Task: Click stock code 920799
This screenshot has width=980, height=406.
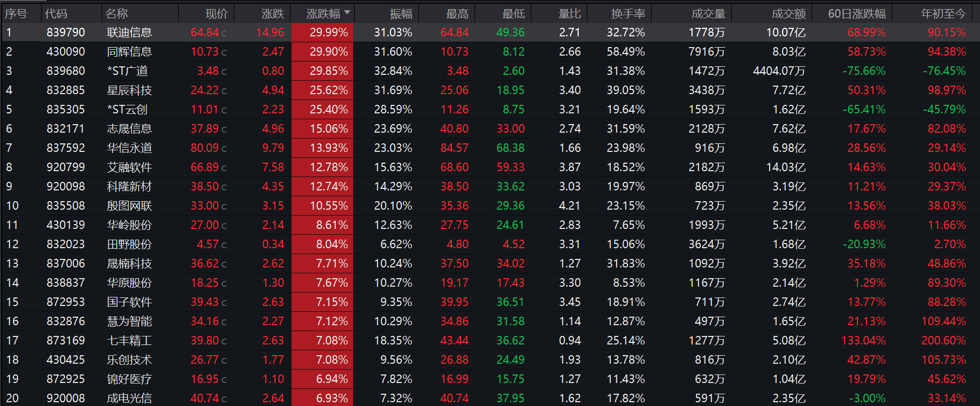Action: (66, 167)
